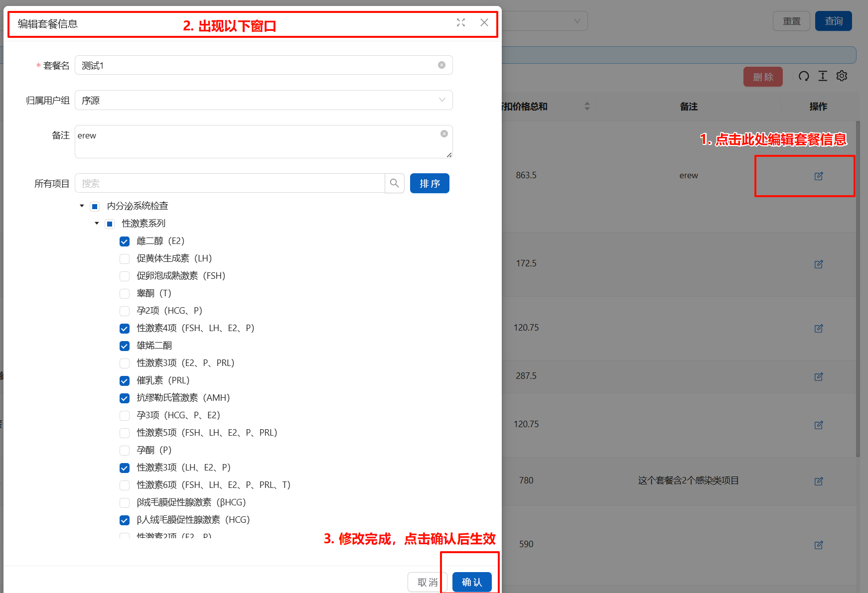Uncheck the 雌二醇（E2）checkbox
This screenshot has height=593, width=868.
coord(125,241)
